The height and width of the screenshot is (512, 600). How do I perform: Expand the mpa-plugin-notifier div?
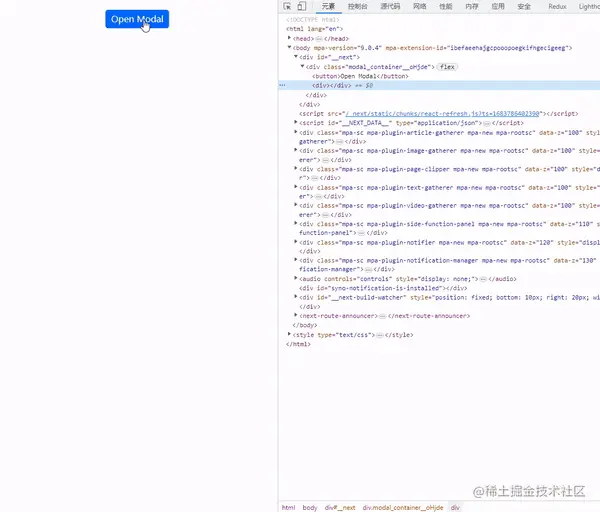point(296,242)
